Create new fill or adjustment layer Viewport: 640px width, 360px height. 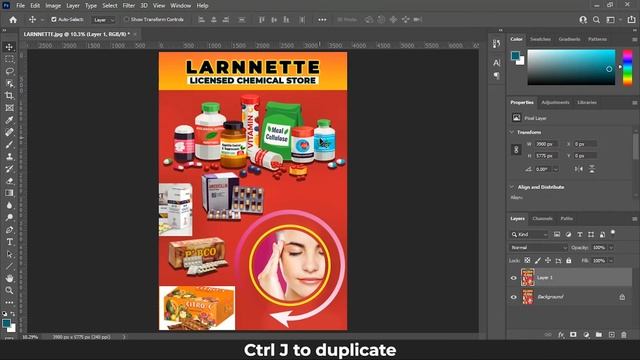(x=586, y=335)
